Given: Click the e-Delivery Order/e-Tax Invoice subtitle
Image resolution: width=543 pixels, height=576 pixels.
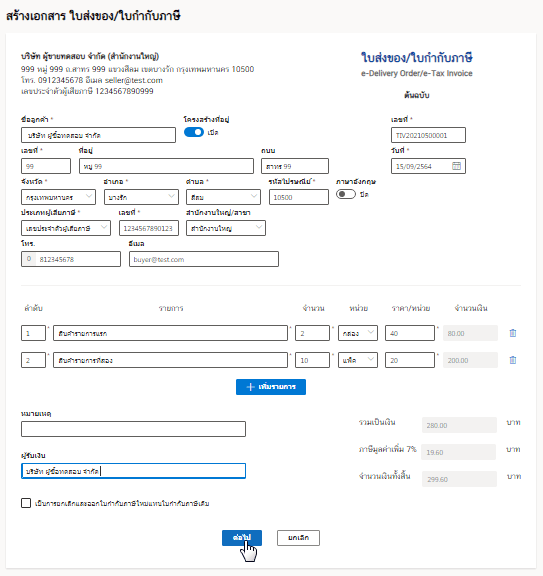Looking at the screenshot, I should (417, 73).
